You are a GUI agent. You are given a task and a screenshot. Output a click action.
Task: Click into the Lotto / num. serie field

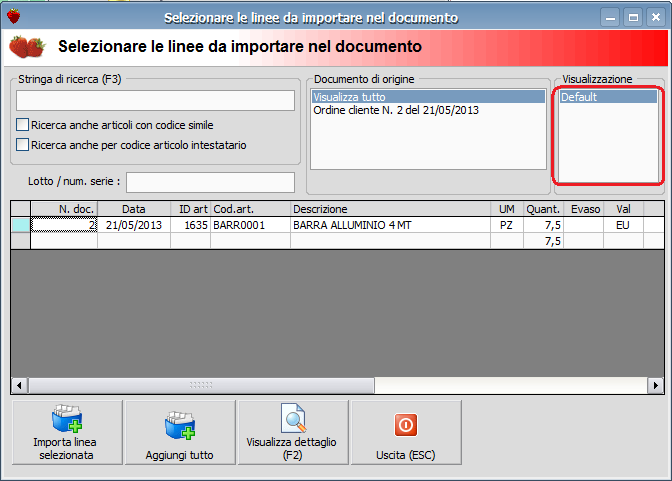(x=210, y=183)
